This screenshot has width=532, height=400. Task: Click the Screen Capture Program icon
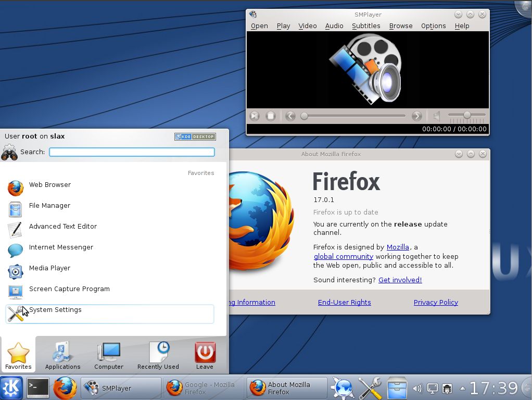pos(15,292)
